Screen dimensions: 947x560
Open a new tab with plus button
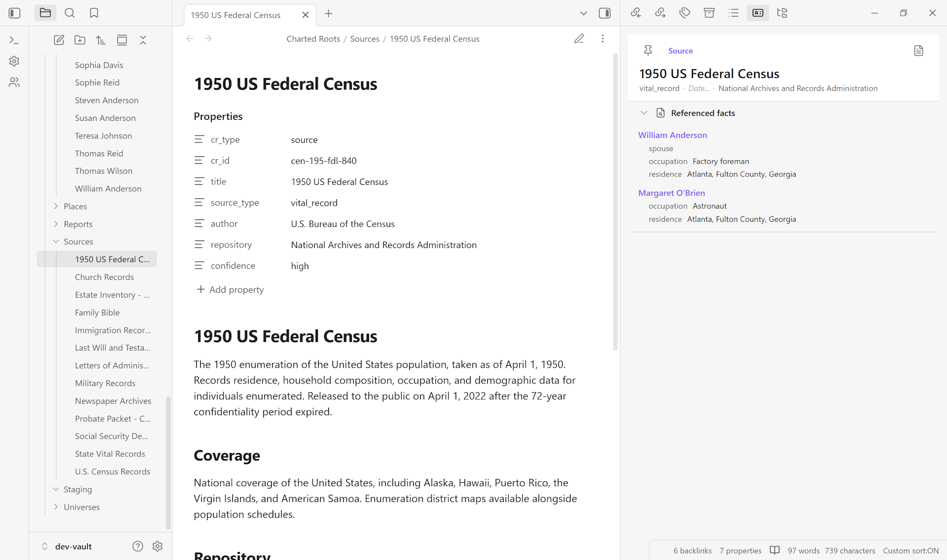tap(328, 14)
